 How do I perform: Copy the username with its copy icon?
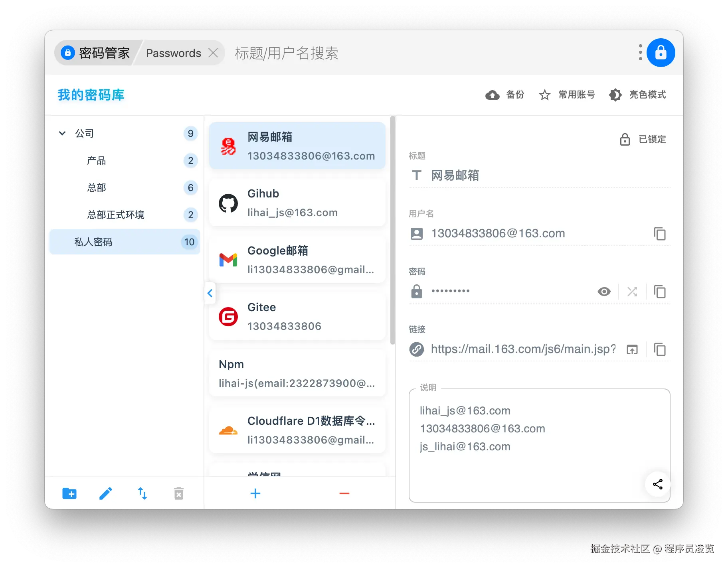660,234
